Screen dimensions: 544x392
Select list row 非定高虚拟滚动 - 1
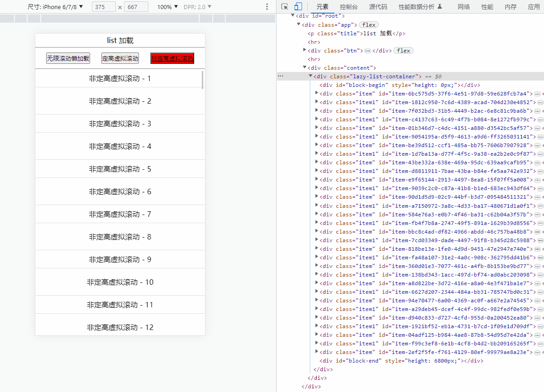coord(120,78)
